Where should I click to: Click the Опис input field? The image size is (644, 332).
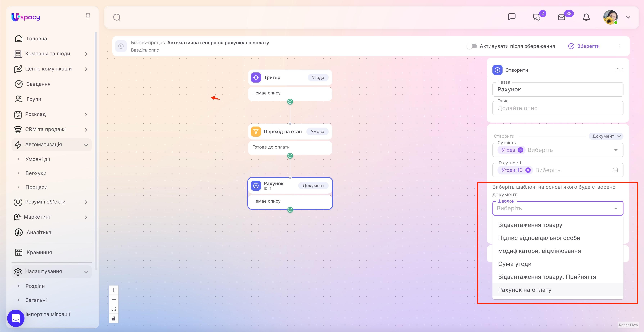tap(558, 108)
